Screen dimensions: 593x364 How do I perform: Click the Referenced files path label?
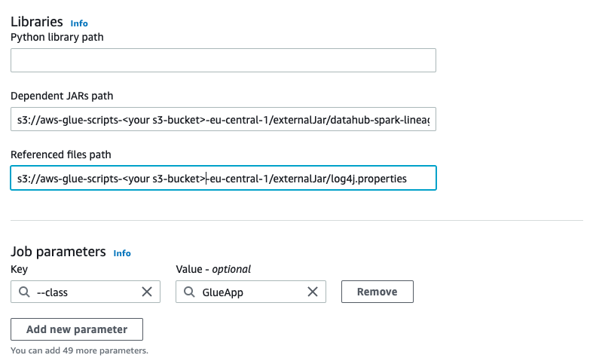61,154
